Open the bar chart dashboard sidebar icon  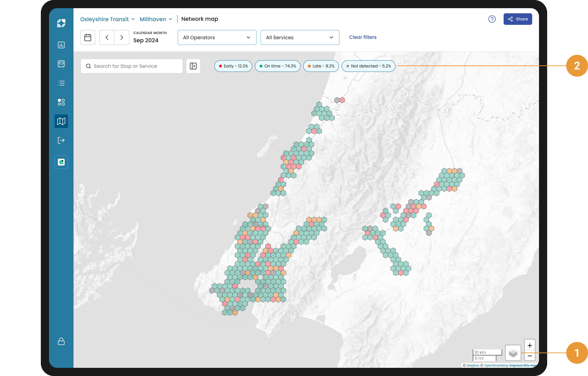coord(61,45)
